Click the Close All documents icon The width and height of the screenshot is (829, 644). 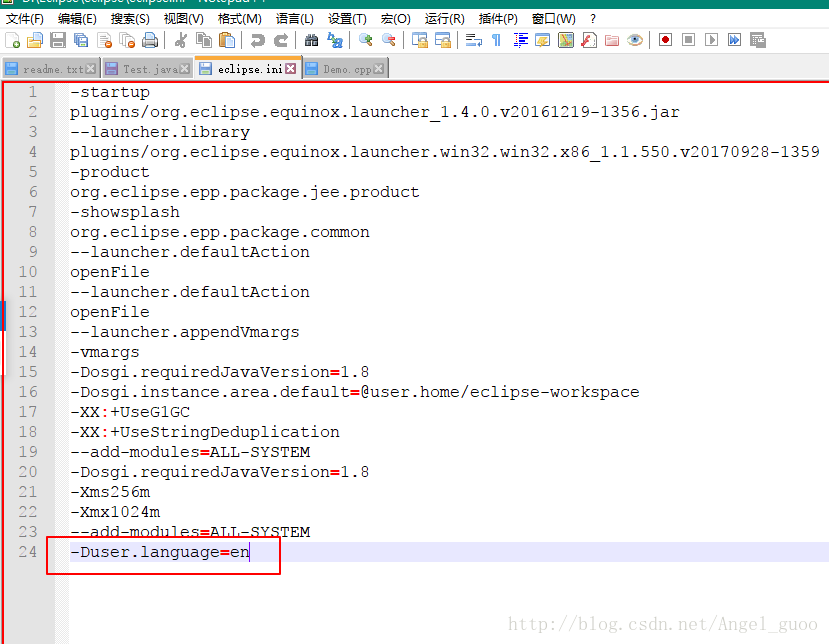tap(127, 40)
